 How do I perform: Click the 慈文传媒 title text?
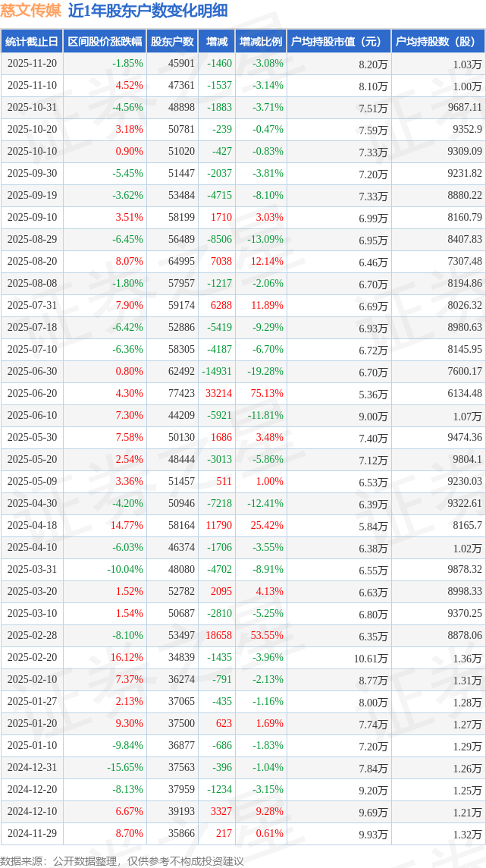pyautogui.click(x=32, y=11)
